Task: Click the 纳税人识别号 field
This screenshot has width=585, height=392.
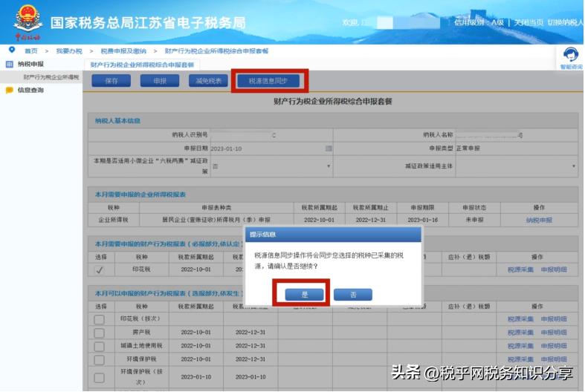Action: pos(271,135)
